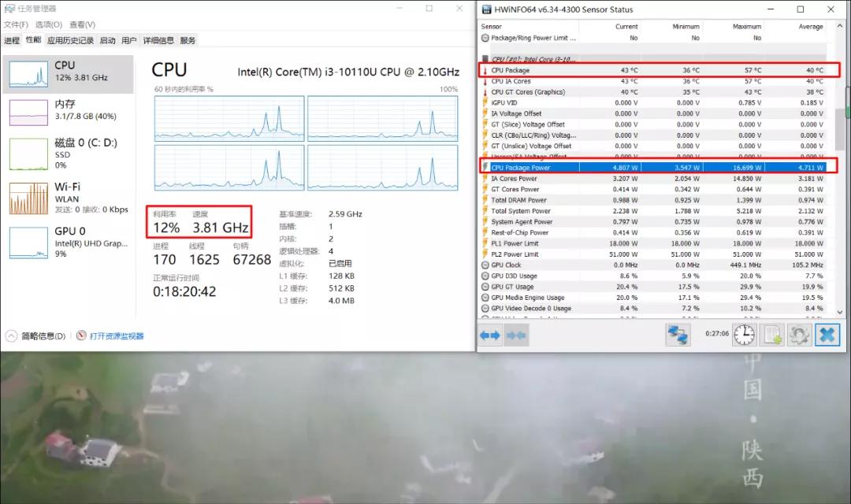Select the Wi-Fi graph in Task Manager sidebar

[69, 195]
